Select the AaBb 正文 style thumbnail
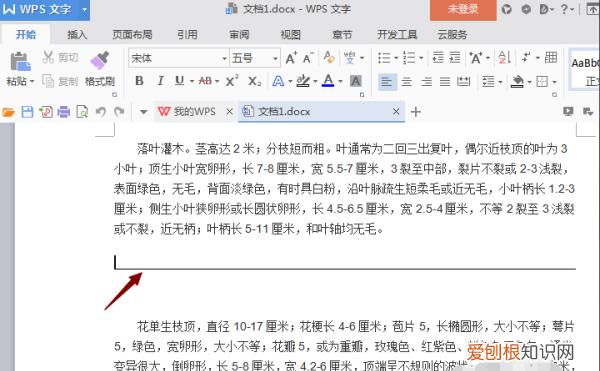Viewport: 600px width, 371px height. point(584,70)
